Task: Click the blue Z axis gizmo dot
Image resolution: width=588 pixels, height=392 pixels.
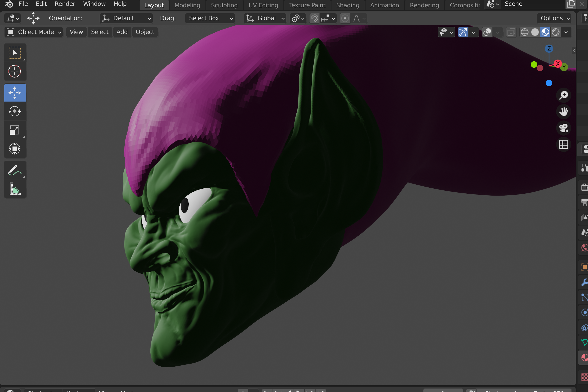Action: pyautogui.click(x=549, y=48)
